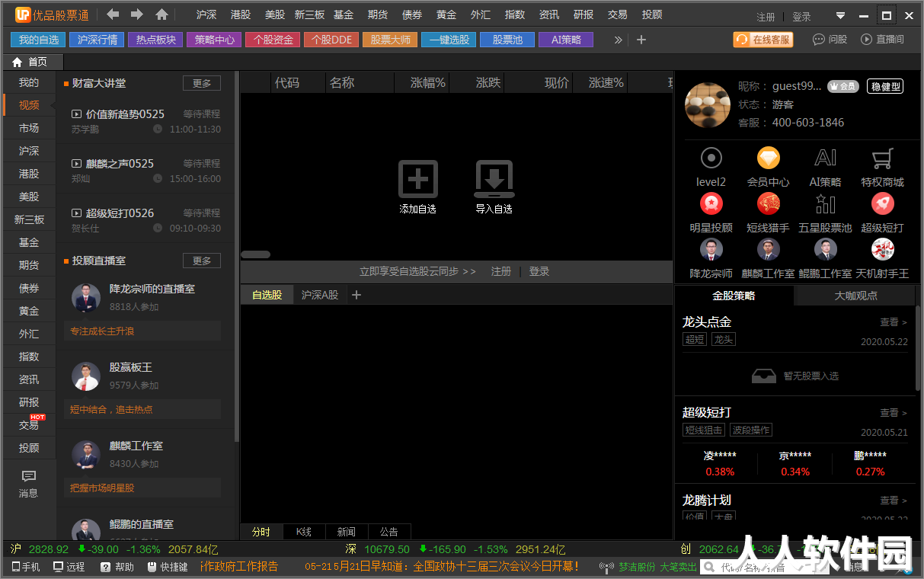Select the 新闻 tab below the chart

[x=346, y=532]
